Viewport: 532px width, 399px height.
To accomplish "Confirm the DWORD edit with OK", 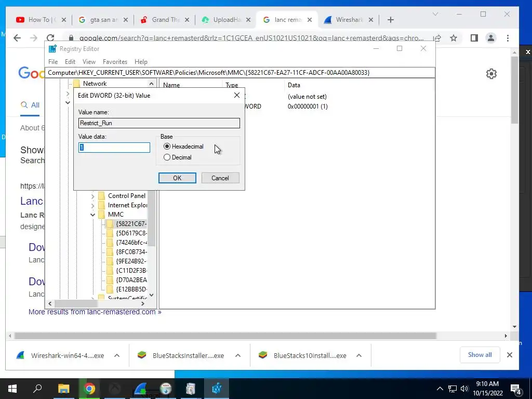I will pyautogui.click(x=177, y=178).
